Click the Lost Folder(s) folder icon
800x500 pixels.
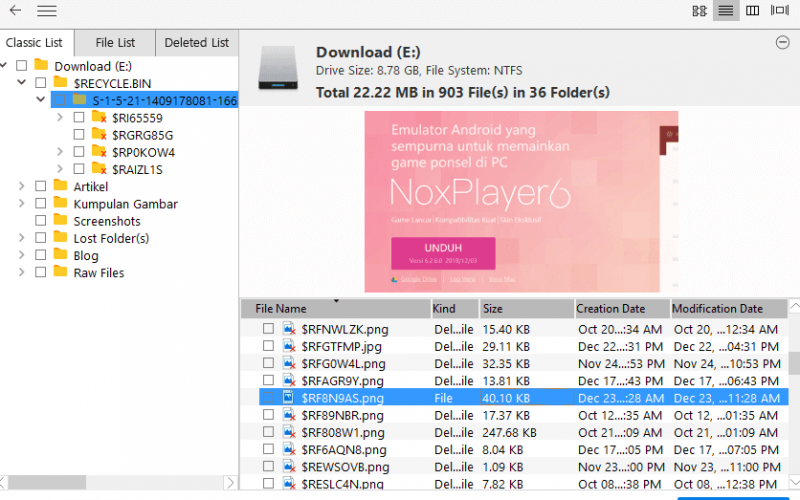click(x=60, y=237)
